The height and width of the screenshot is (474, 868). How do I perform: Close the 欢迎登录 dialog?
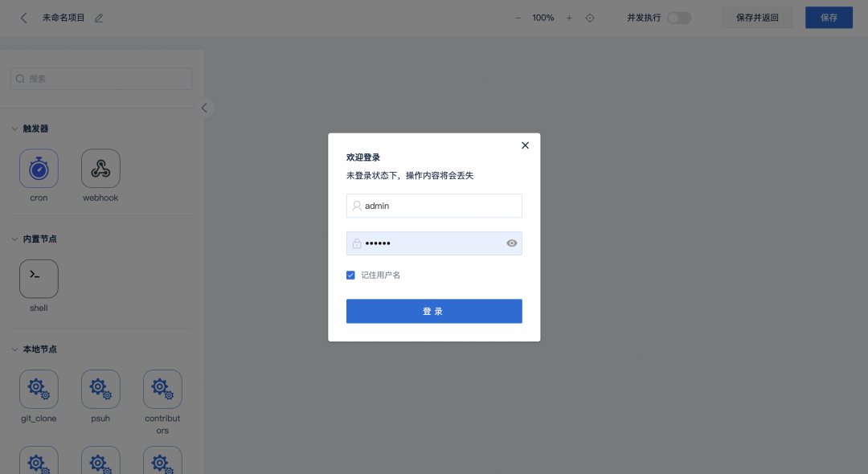[x=526, y=145]
